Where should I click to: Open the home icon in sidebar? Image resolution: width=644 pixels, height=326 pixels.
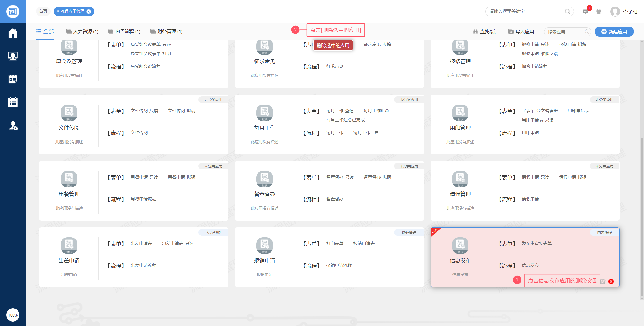click(13, 33)
